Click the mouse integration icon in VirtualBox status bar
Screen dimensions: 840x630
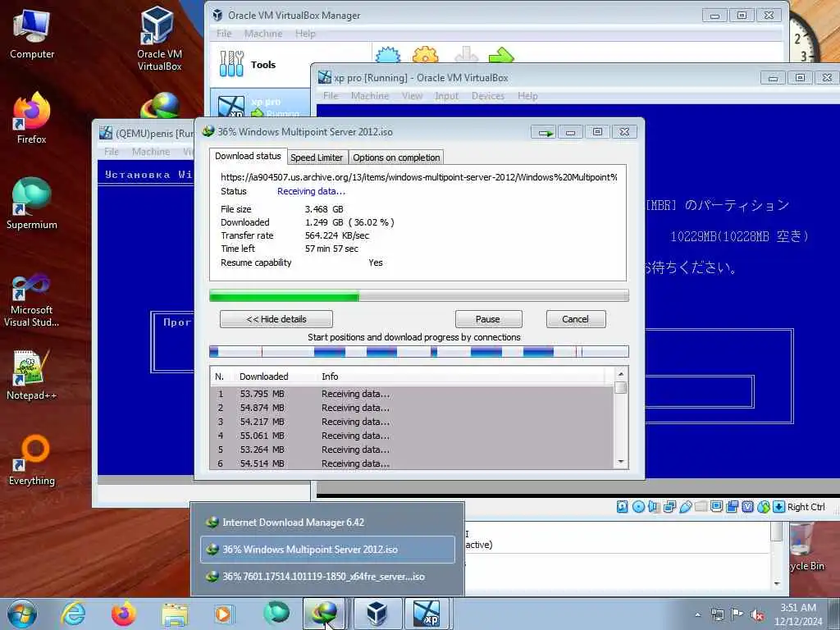(x=764, y=507)
